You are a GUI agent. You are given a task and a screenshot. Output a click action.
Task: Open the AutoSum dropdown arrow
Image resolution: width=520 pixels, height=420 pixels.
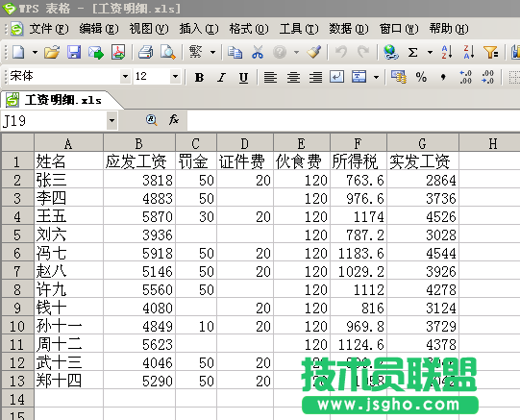[430, 52]
